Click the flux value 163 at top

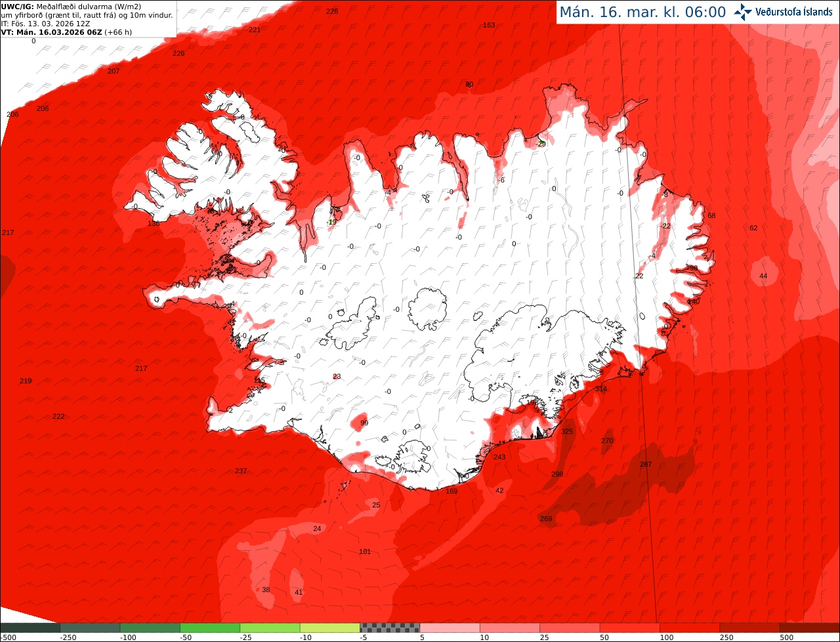(x=489, y=25)
